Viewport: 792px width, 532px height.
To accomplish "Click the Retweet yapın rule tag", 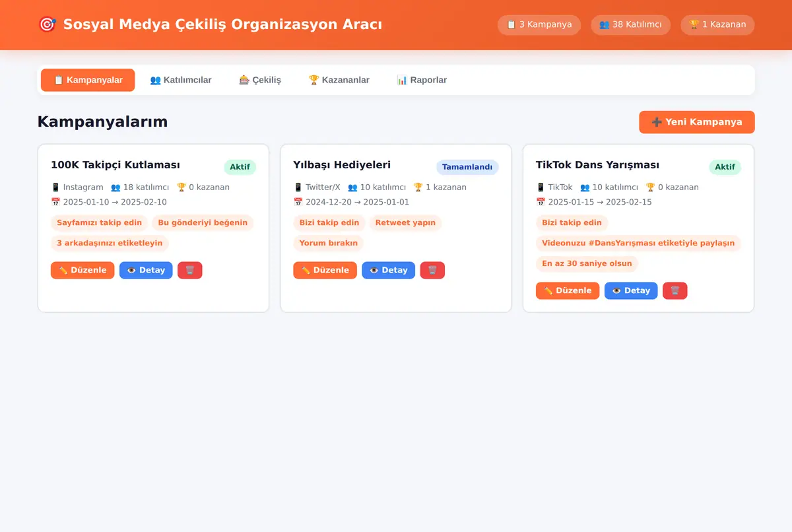I will pyautogui.click(x=405, y=223).
